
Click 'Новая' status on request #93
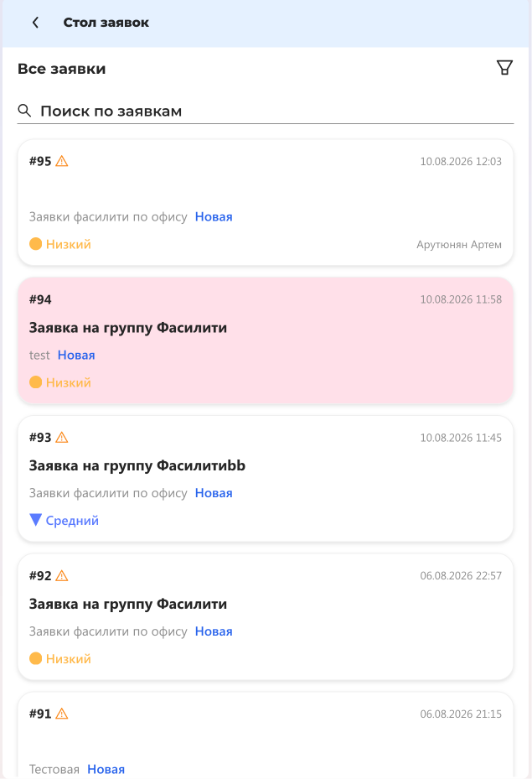coord(214,493)
